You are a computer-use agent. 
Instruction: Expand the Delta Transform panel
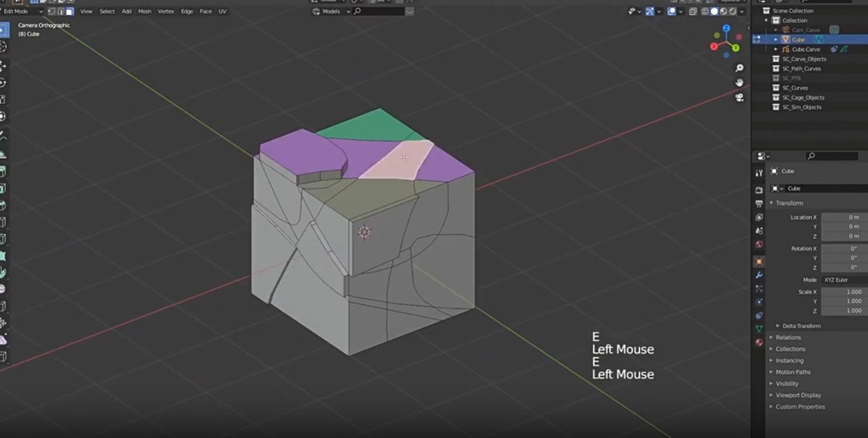click(x=801, y=326)
